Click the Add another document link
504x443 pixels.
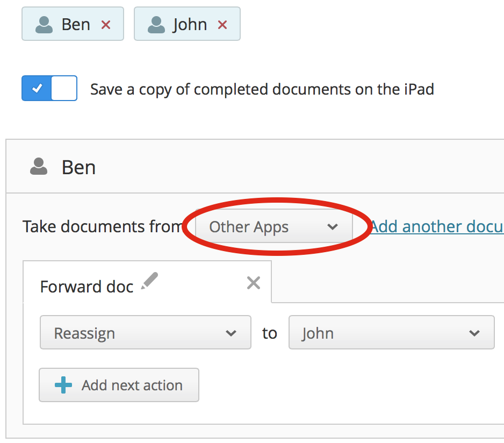coord(436,226)
